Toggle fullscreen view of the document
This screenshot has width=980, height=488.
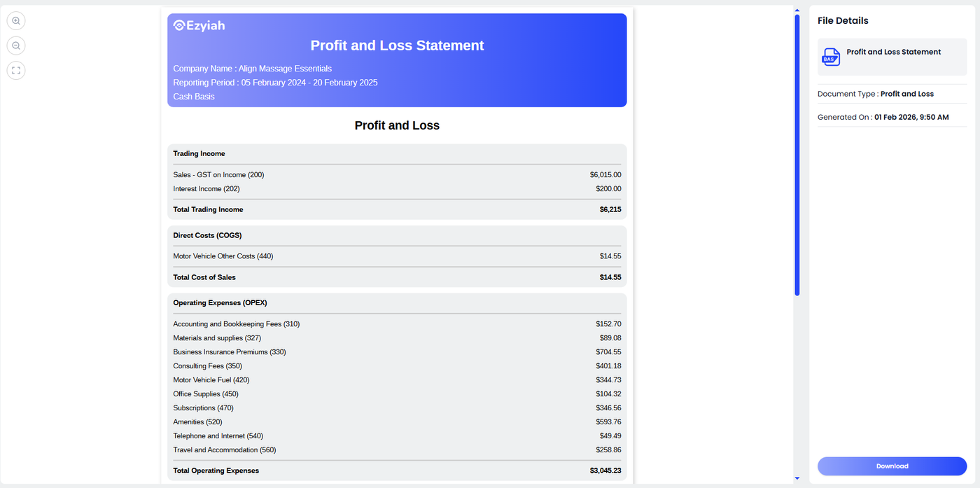(16, 70)
